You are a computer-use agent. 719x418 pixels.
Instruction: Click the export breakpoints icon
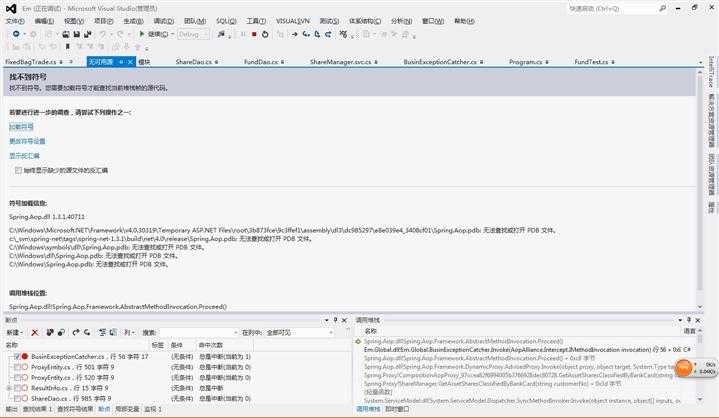point(76,332)
